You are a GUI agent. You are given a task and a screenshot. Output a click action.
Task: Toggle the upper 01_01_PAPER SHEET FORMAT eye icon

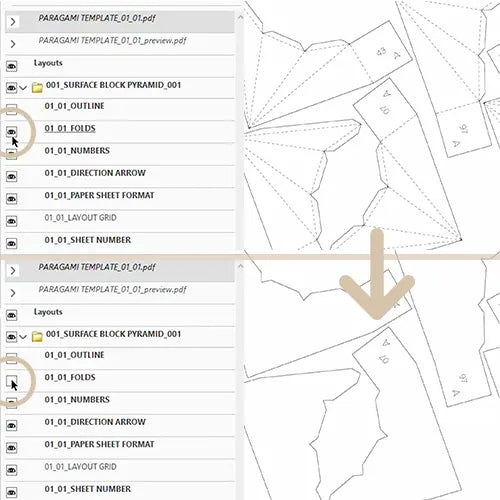[x=11, y=199]
